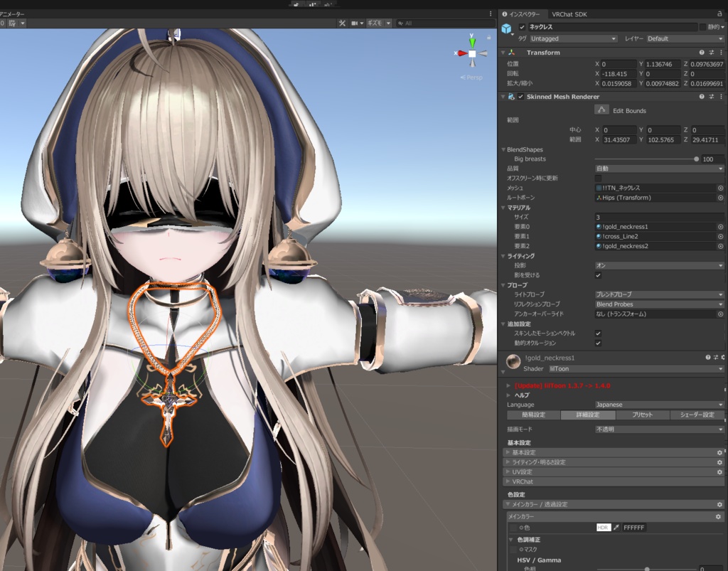Open material !gold_neckress1 help icon

pos(708,358)
